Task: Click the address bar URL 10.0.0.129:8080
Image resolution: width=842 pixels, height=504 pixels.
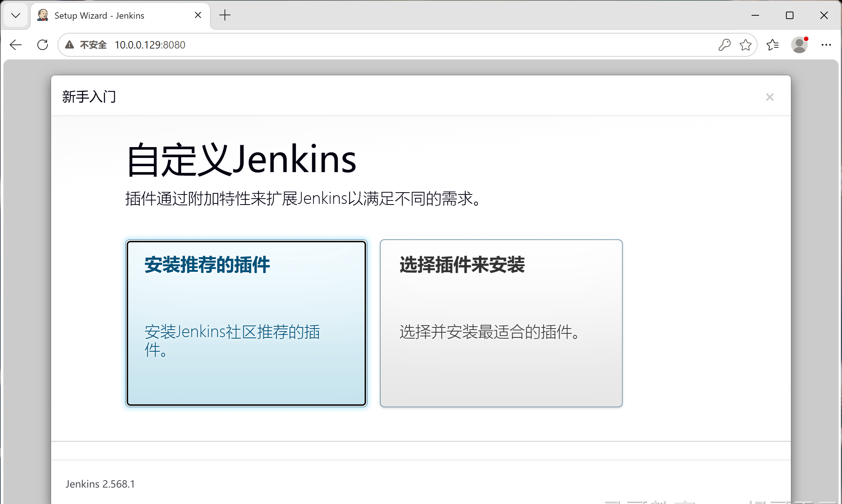Action: (150, 45)
